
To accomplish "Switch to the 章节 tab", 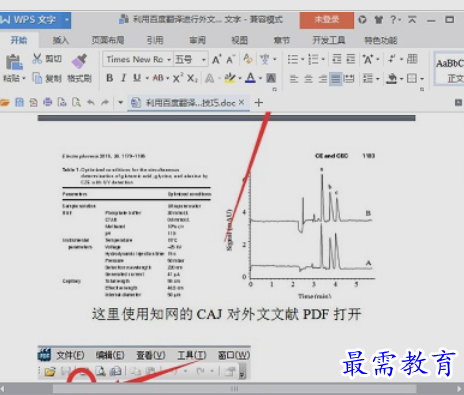I will tap(282, 40).
